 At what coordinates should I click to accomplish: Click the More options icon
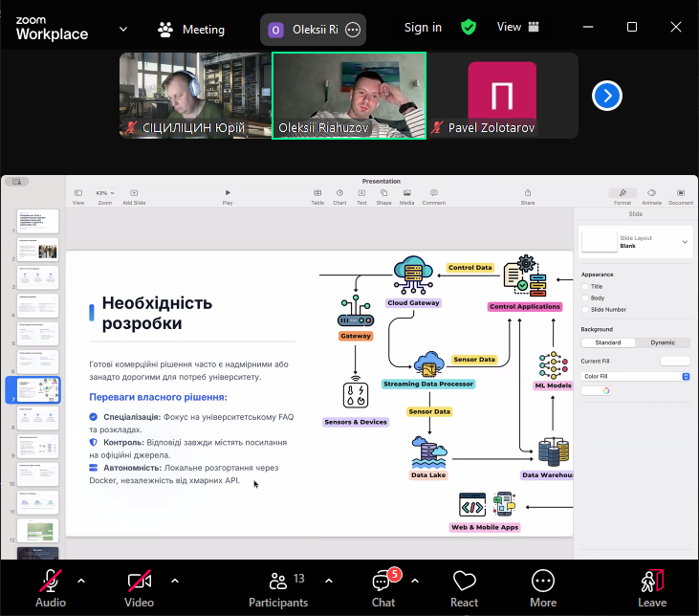(x=543, y=586)
